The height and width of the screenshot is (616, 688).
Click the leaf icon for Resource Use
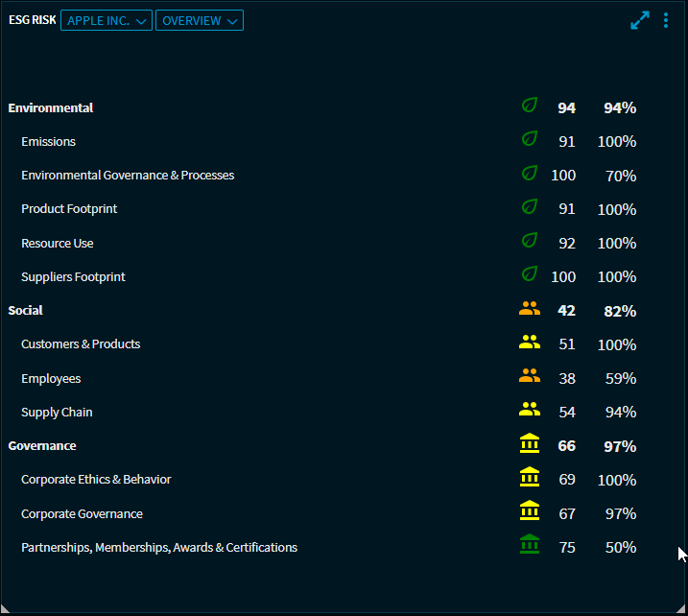click(529, 242)
